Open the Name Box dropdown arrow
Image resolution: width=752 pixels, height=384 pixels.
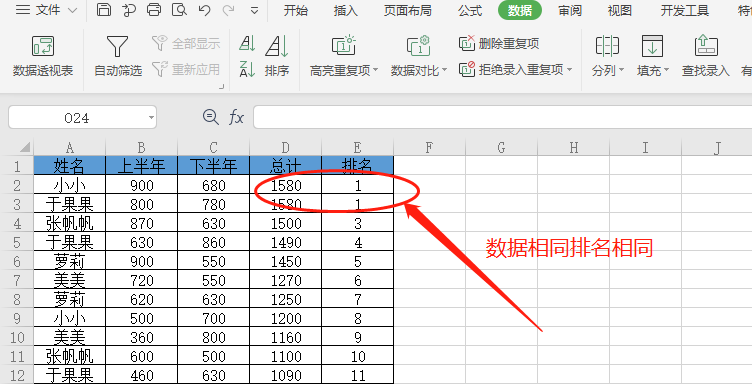tap(151, 117)
